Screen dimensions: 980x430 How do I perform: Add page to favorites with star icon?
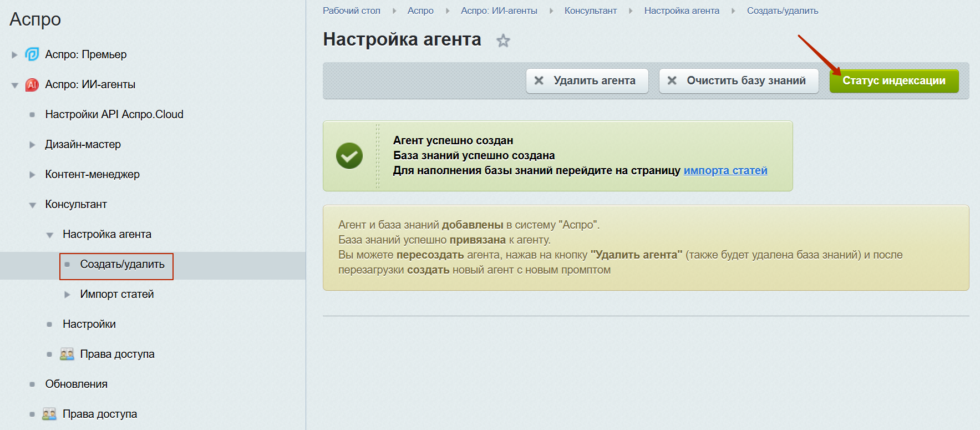(503, 41)
